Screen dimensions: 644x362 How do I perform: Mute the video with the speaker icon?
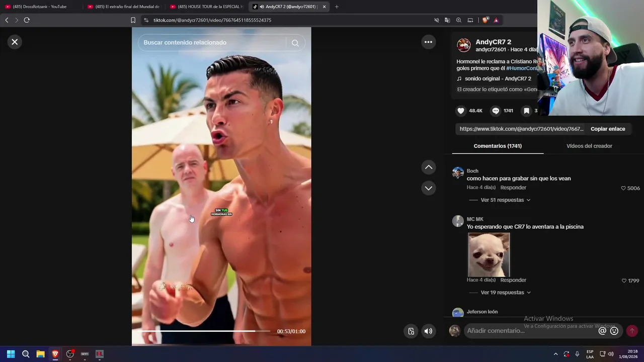[x=428, y=331]
